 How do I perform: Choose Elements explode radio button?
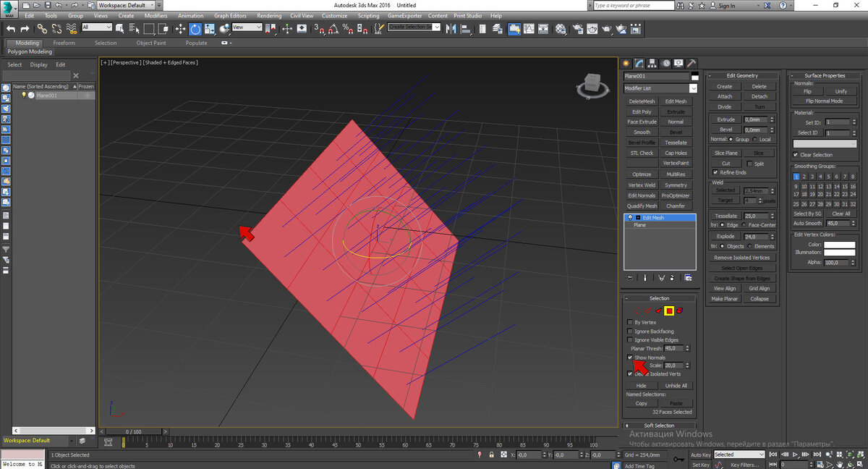[x=750, y=246]
